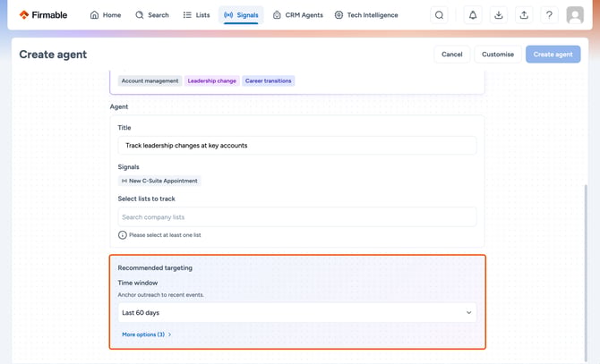Click the info icon beside list warning
This screenshot has height=364, width=600.
123,235
